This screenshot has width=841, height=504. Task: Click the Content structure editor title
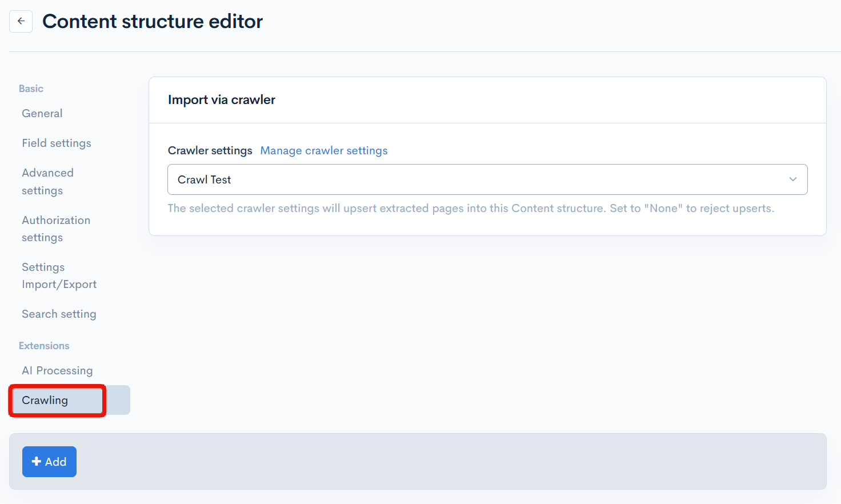(x=153, y=21)
